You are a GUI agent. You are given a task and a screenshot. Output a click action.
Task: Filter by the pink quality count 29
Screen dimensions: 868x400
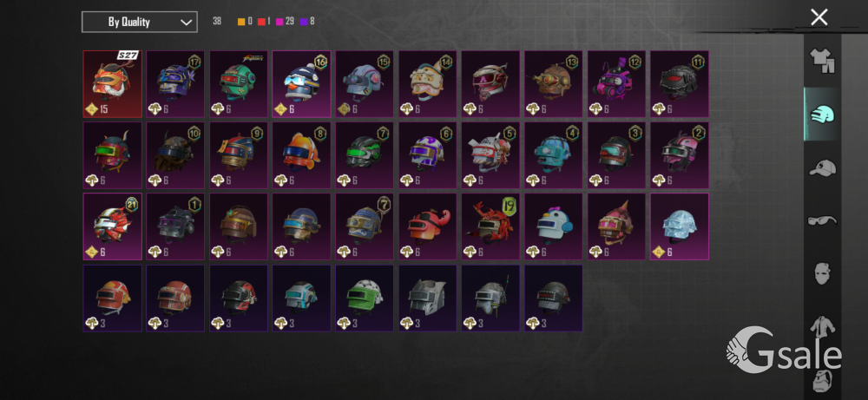(x=286, y=22)
